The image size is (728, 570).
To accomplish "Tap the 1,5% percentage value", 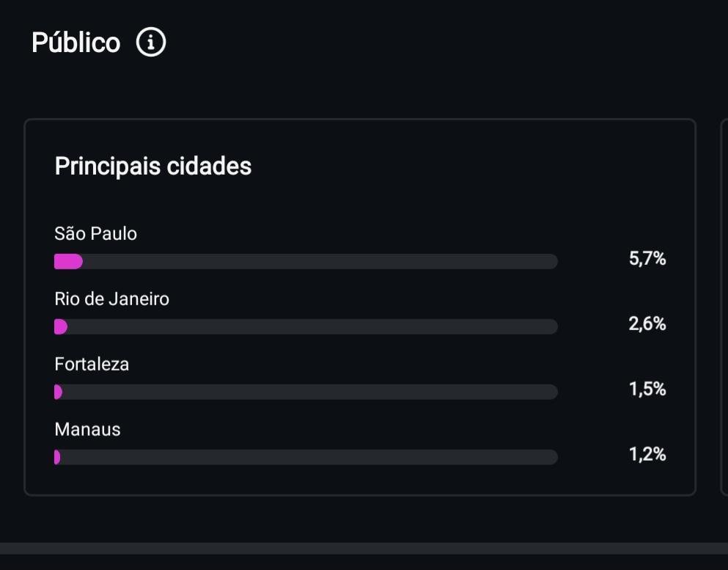I will coord(647,389).
